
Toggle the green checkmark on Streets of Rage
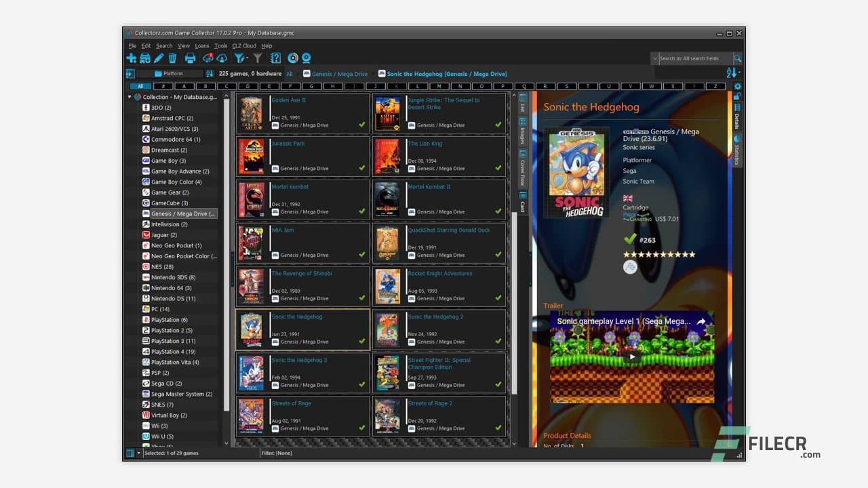(361, 428)
